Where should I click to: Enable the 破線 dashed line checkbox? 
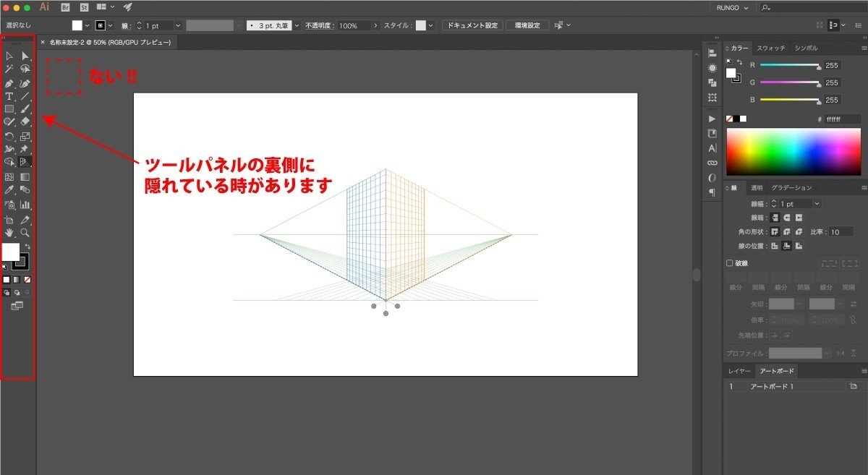coord(729,262)
